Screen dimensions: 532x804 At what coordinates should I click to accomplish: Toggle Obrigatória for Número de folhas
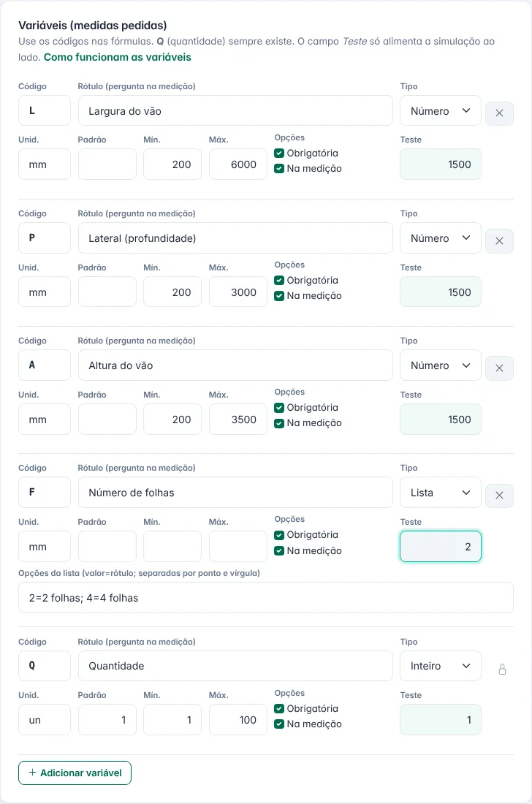click(279, 535)
